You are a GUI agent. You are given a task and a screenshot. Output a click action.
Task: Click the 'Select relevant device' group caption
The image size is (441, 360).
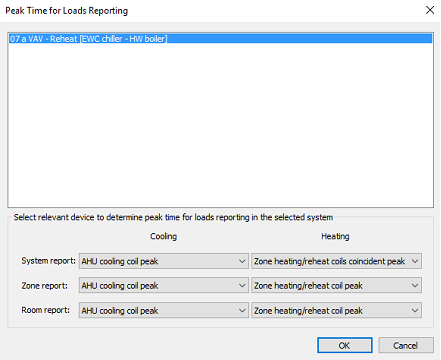pos(173,217)
